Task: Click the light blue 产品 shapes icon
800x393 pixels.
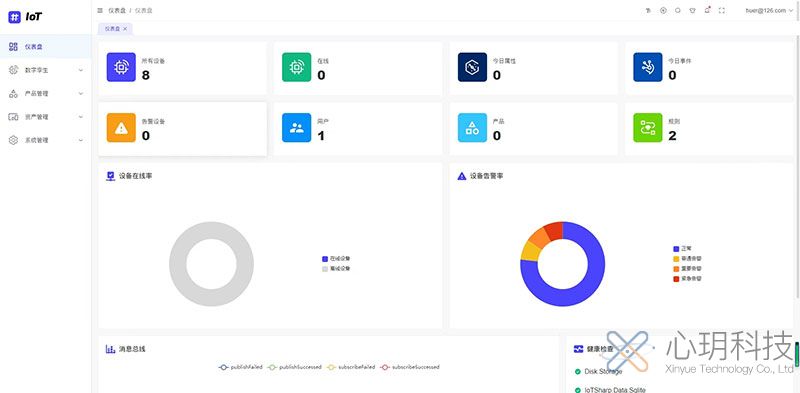Action: tap(472, 128)
